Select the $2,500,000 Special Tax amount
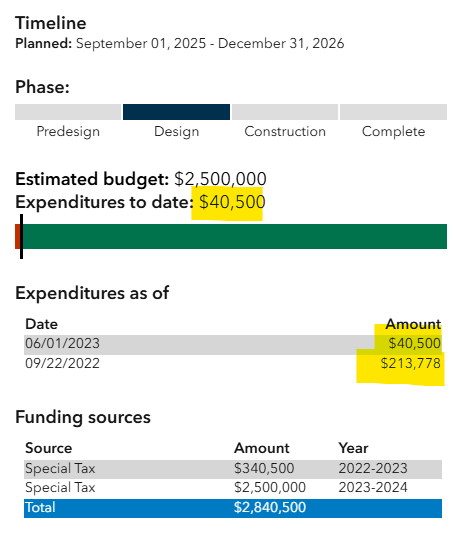453x546 pixels. [x=270, y=488]
